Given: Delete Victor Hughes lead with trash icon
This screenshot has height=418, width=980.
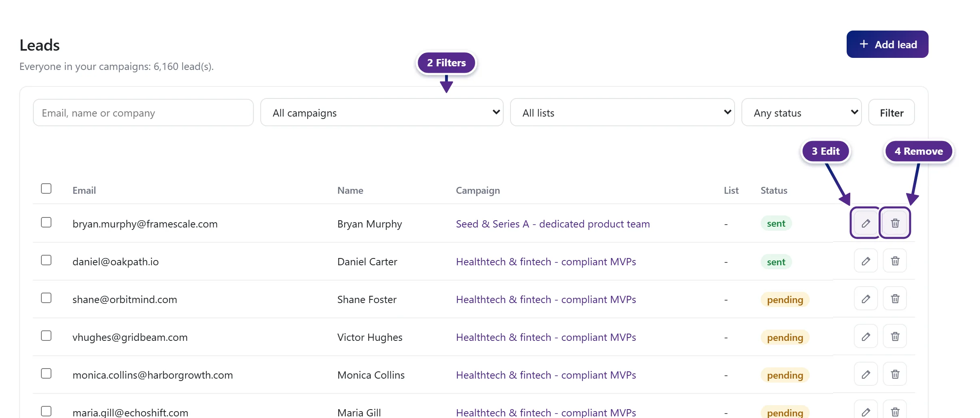Looking at the screenshot, I should [895, 336].
